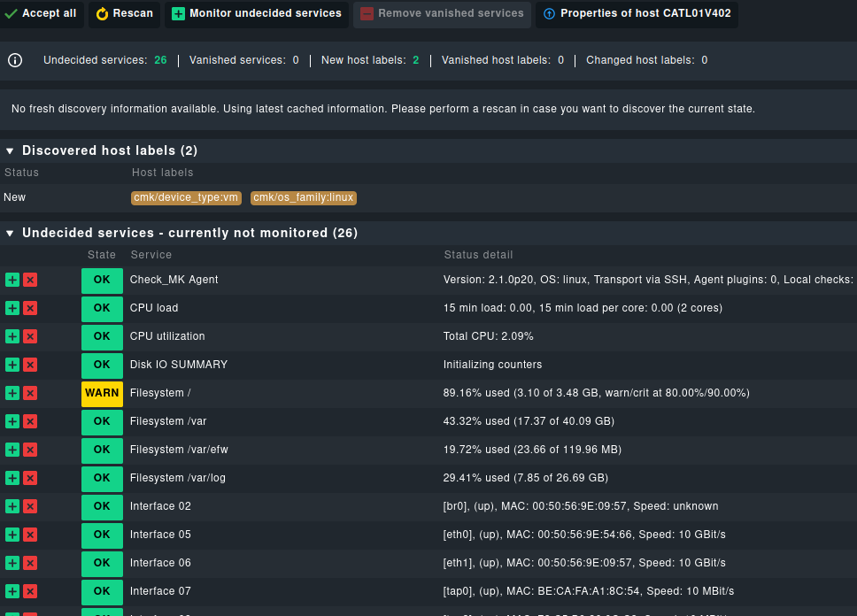This screenshot has height=616, width=857.
Task: Click the WARN state badge for Filesystem /
Action: (102, 393)
